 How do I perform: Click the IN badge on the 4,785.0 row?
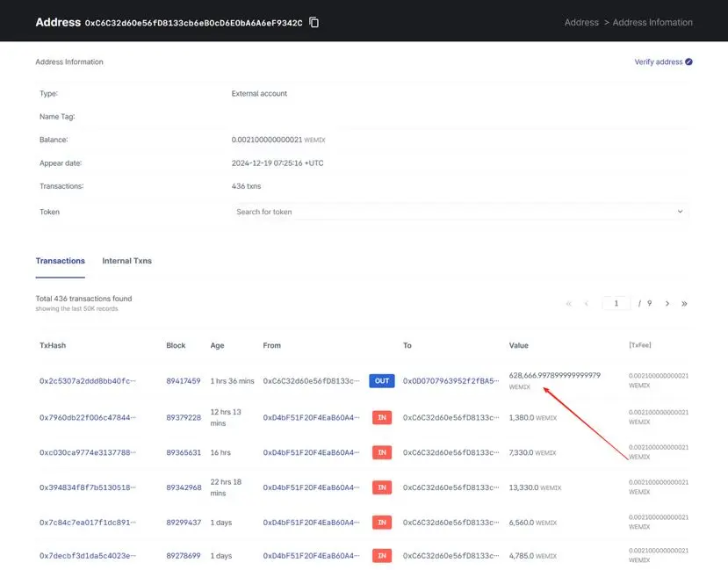(382, 556)
